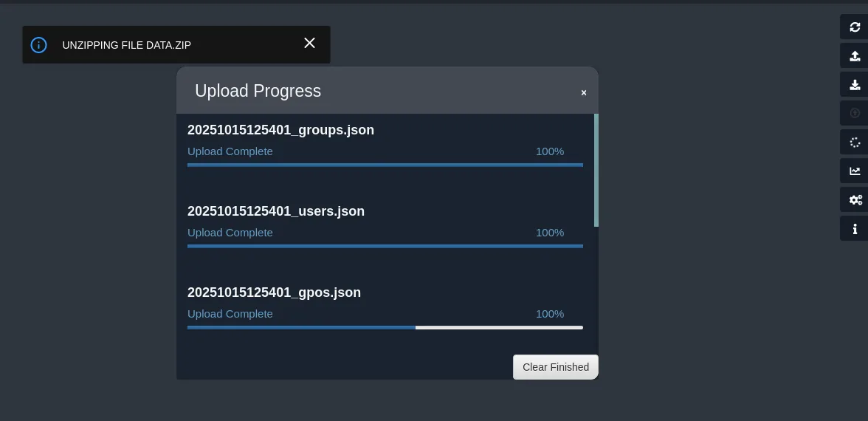Click the groups.json progress bar
The image size is (868, 421).
tap(385, 165)
